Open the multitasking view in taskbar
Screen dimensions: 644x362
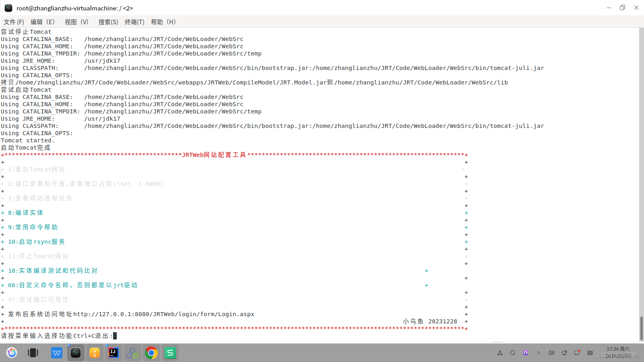33,353
